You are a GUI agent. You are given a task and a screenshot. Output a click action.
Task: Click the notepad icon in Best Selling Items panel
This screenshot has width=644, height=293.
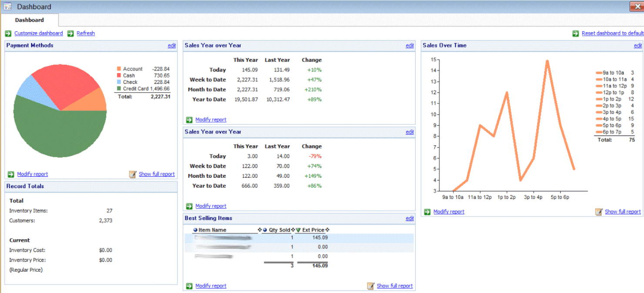371,286
